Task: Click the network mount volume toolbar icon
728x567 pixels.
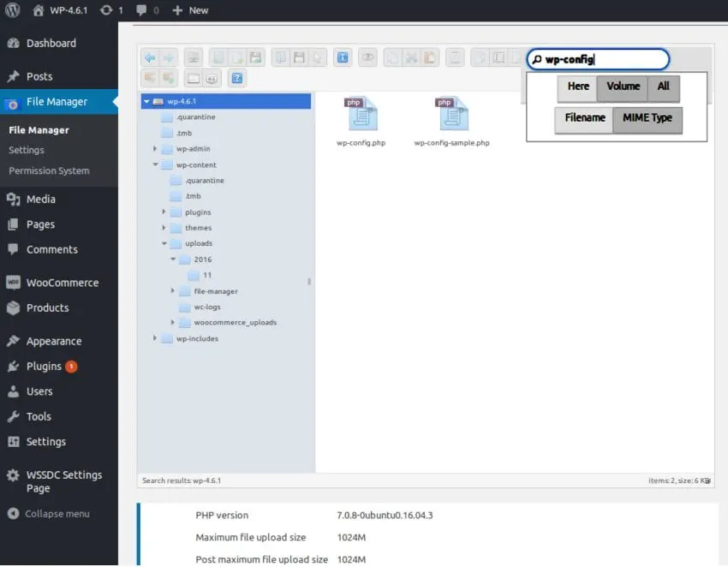Action: point(194,57)
